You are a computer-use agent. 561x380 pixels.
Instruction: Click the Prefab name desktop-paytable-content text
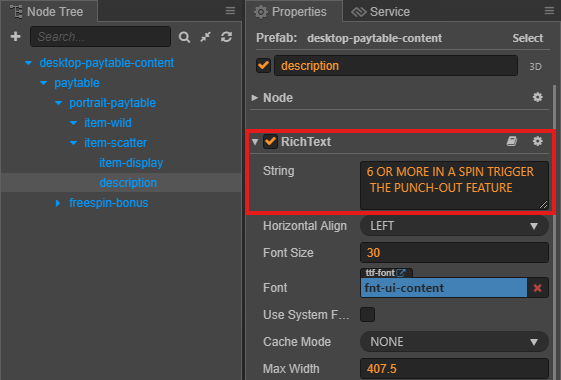pos(375,38)
